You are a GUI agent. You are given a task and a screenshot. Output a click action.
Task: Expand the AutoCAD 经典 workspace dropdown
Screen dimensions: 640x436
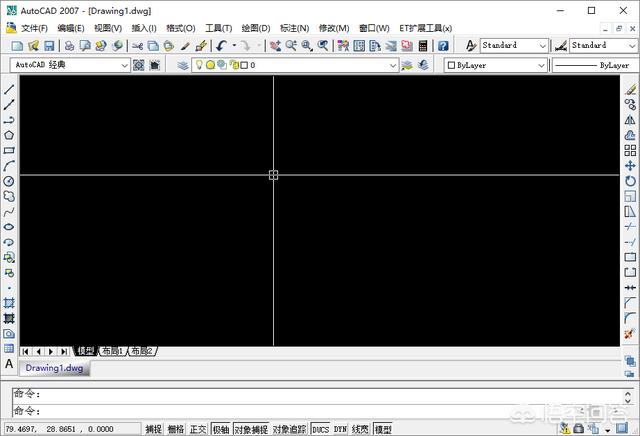(124, 65)
